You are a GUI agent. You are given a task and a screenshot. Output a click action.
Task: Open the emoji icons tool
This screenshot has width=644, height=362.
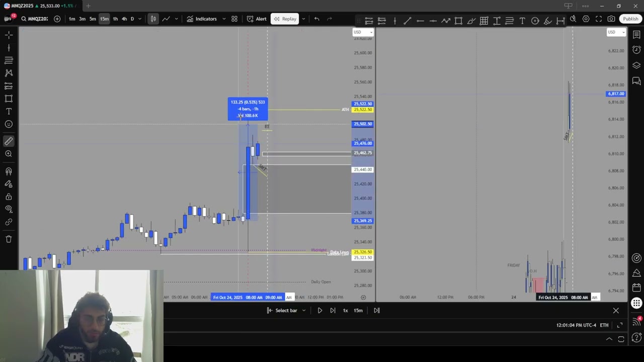click(9, 124)
